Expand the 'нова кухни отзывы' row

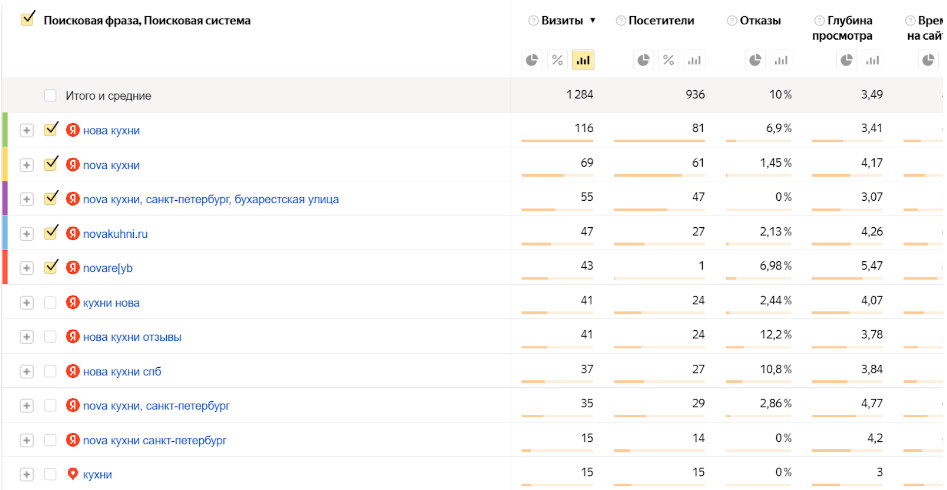tap(26, 337)
